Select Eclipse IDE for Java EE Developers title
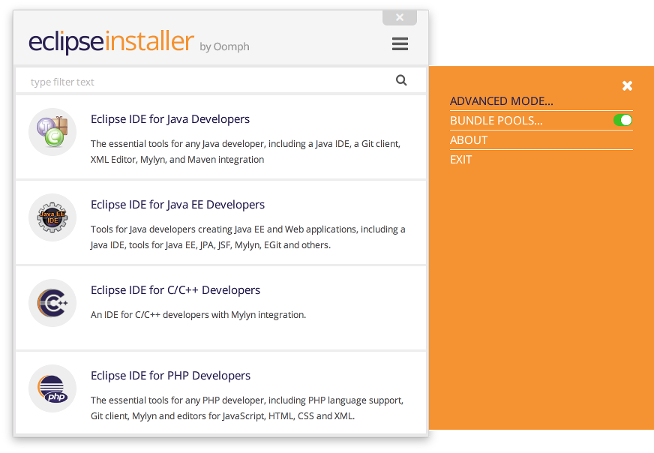This screenshot has width=654, height=453. pos(178,205)
